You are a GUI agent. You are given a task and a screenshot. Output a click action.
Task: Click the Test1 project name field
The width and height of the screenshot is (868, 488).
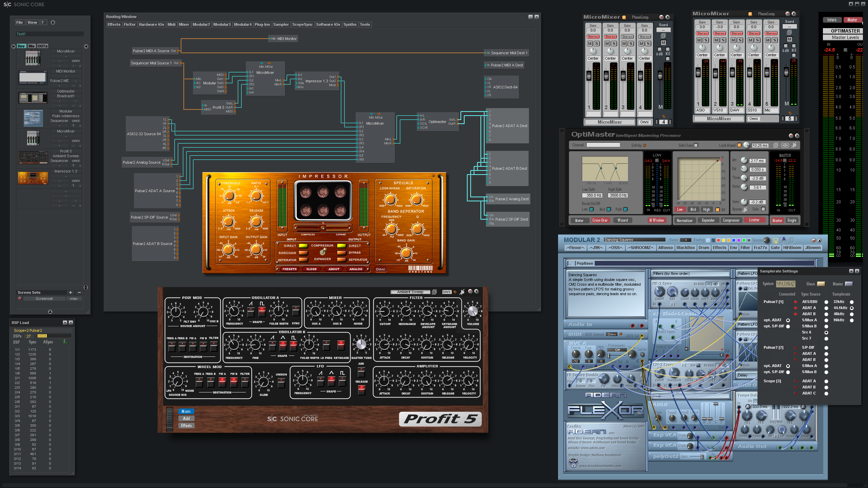tap(49, 34)
